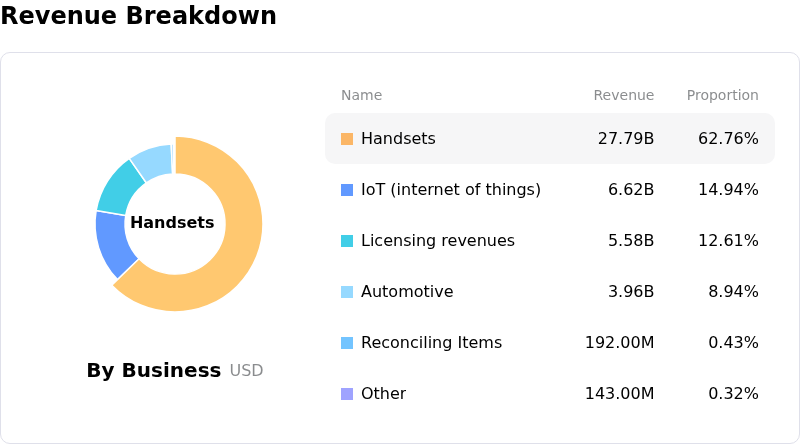
Task: Click the teal Licensing donut segment
Action: coord(119,187)
